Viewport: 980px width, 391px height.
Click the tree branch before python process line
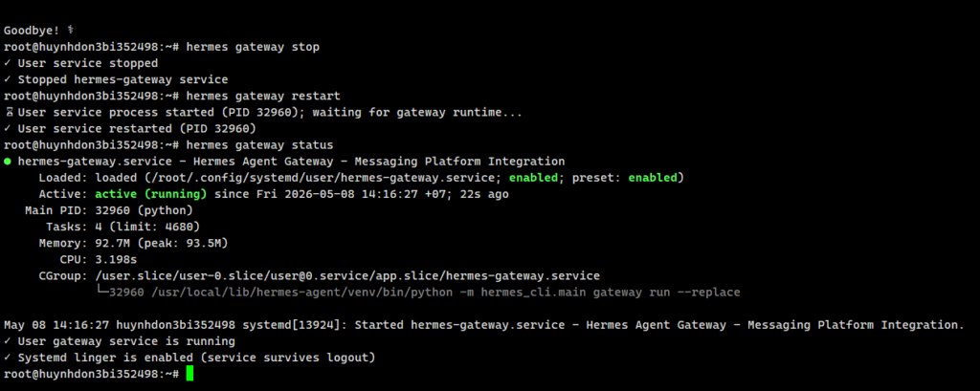point(101,293)
